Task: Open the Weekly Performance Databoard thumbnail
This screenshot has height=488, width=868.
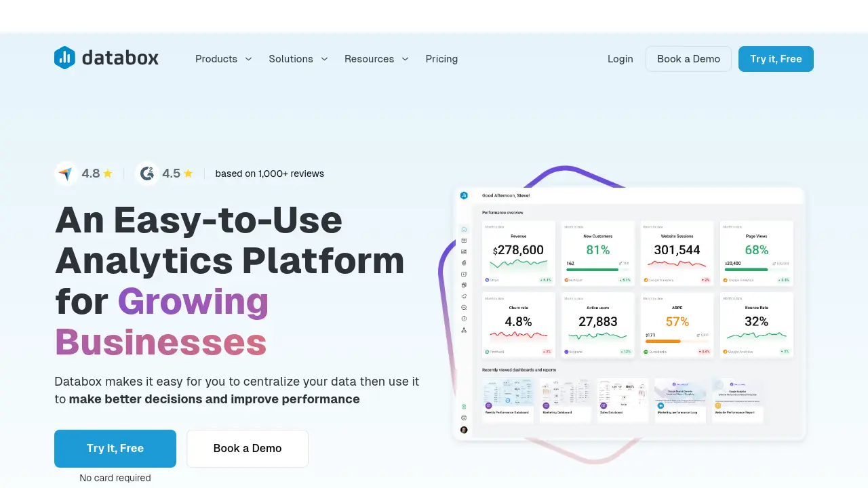Action: pyautogui.click(x=508, y=401)
